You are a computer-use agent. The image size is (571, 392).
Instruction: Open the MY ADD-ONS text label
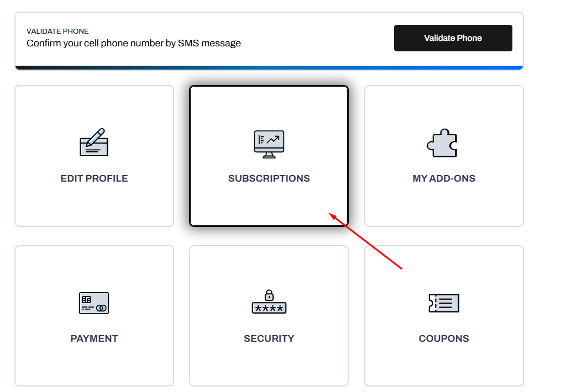pos(444,178)
